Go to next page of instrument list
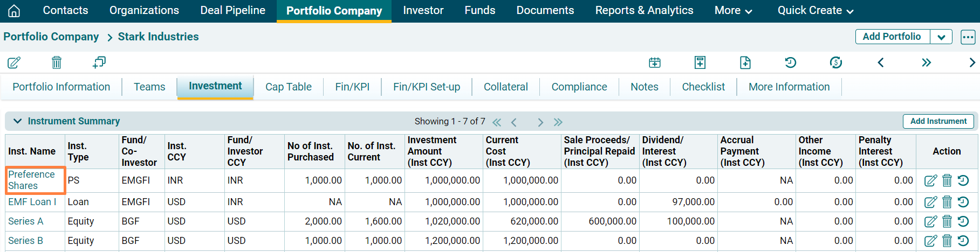Image resolution: width=980 pixels, height=252 pixels. click(540, 122)
